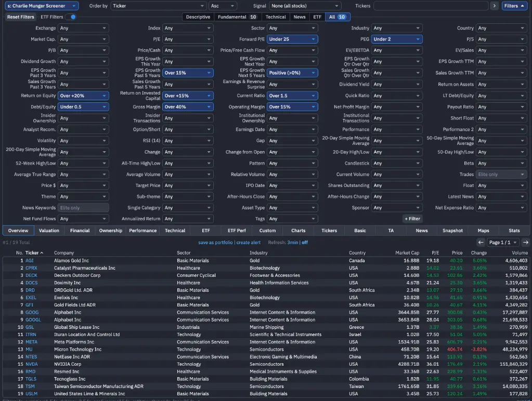The height and width of the screenshot is (401, 532).
Task: Sort by the Market Cap column header
Action: 407,253
